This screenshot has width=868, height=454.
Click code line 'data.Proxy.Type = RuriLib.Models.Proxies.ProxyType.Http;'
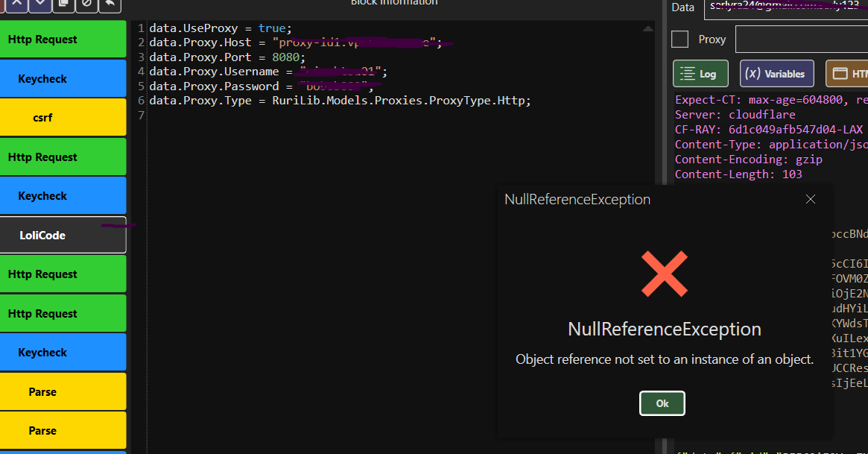click(x=340, y=101)
